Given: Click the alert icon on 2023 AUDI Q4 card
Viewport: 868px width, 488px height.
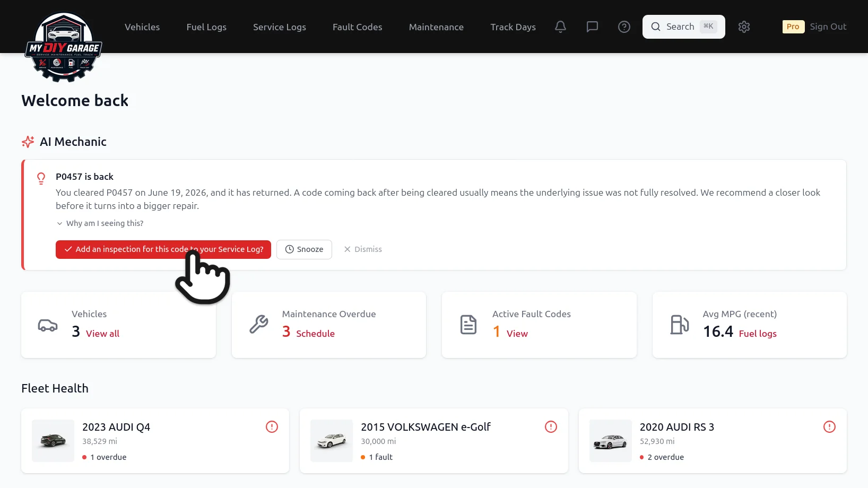Looking at the screenshot, I should point(272,426).
